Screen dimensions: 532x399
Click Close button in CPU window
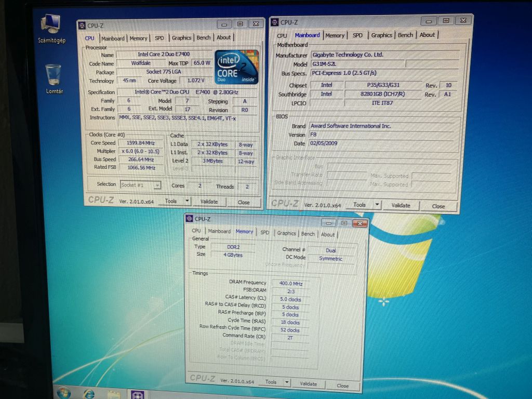[244, 202]
